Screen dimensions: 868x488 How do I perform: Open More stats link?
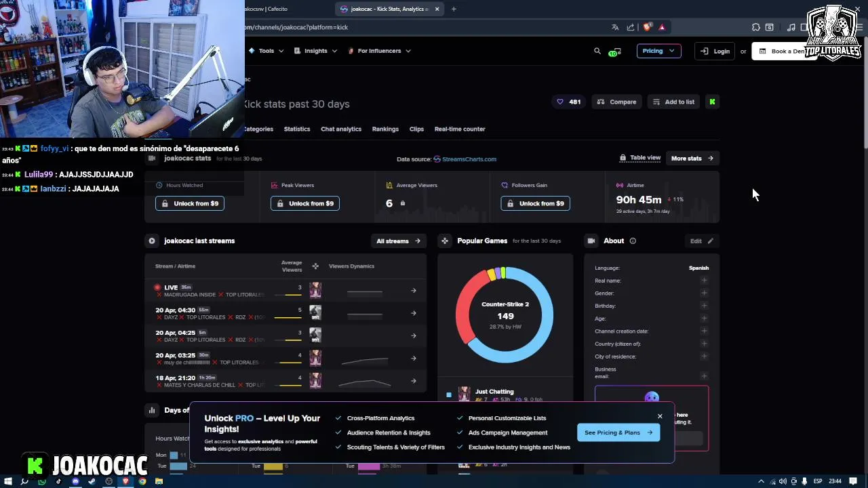[x=692, y=158]
